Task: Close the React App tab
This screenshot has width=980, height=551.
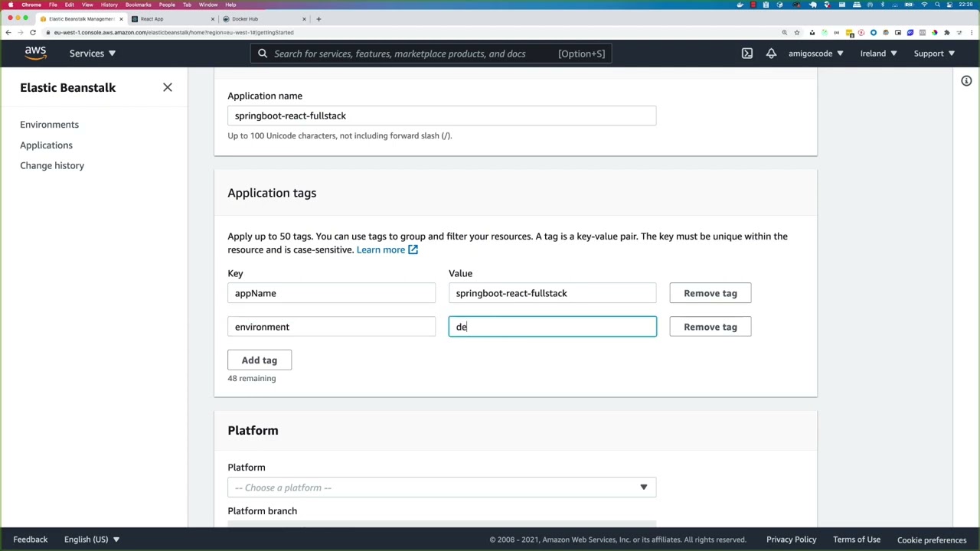Action: click(213, 18)
